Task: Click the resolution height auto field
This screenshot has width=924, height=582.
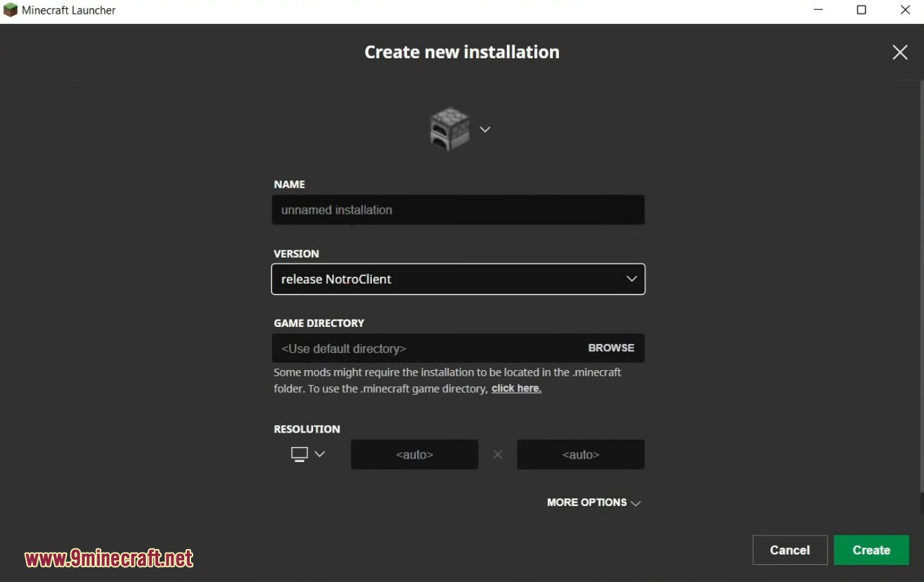Action: pos(580,454)
